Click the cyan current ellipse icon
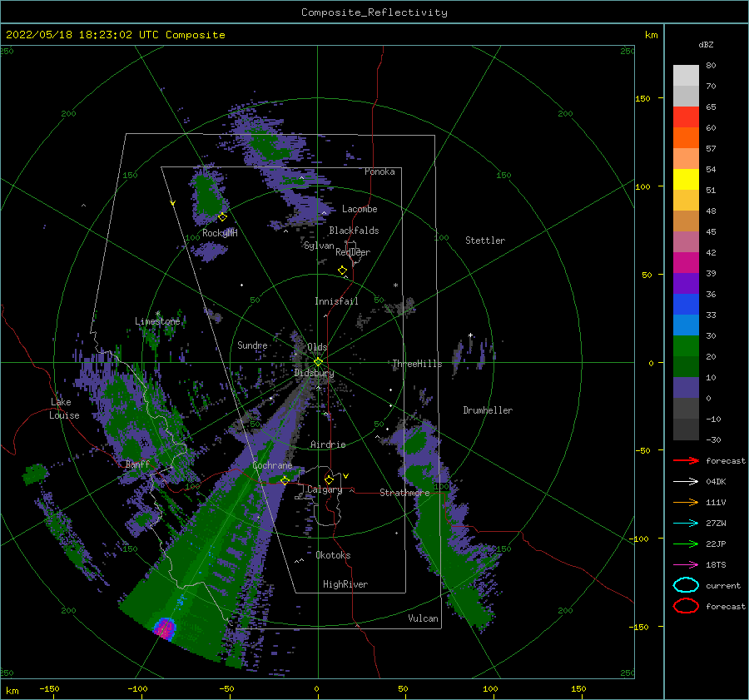The image size is (749, 700). (686, 585)
